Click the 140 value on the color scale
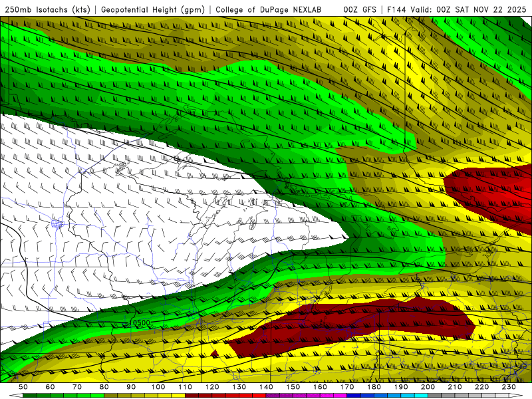Viewport: 532px width, 399px height. 266,387
